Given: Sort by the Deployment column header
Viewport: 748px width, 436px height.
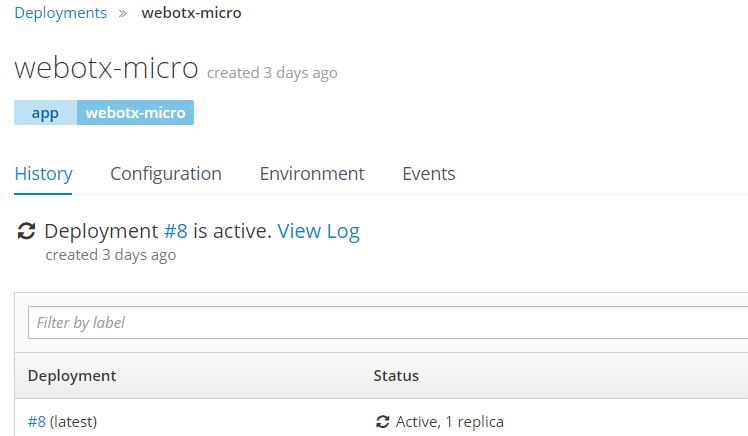Looking at the screenshot, I should click(72, 376).
